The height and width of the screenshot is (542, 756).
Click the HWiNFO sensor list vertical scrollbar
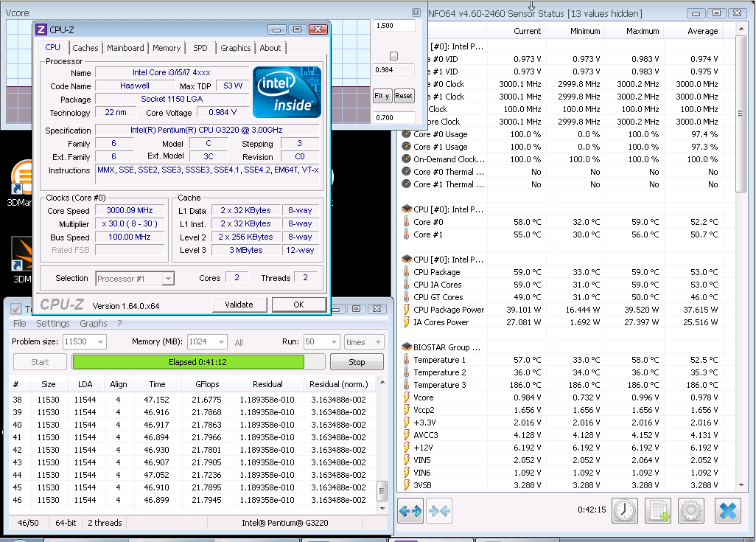tap(741, 114)
